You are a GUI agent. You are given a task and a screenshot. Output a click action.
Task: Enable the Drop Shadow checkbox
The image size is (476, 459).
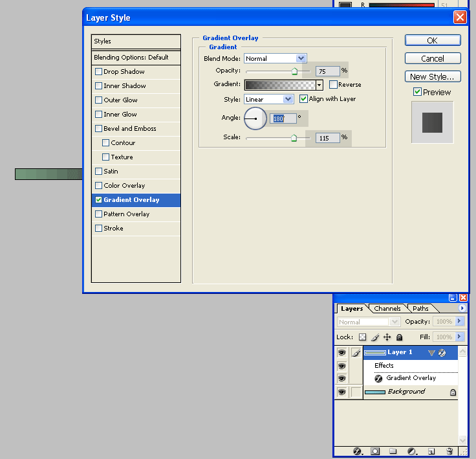click(98, 72)
